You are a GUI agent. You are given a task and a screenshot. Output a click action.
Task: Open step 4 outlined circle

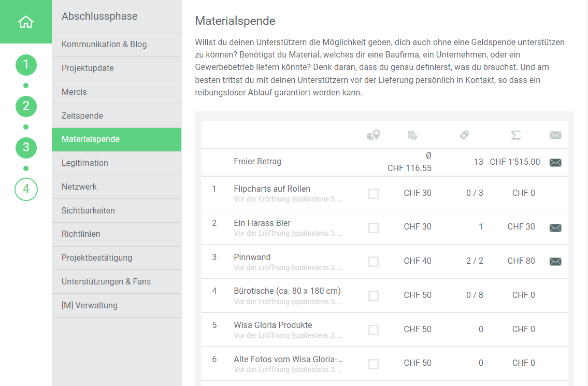click(26, 190)
